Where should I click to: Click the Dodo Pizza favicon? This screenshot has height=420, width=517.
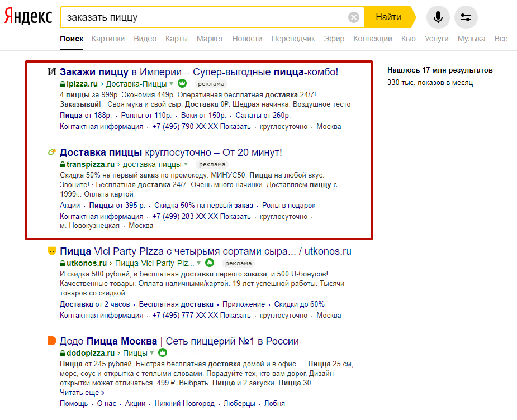click(52, 341)
